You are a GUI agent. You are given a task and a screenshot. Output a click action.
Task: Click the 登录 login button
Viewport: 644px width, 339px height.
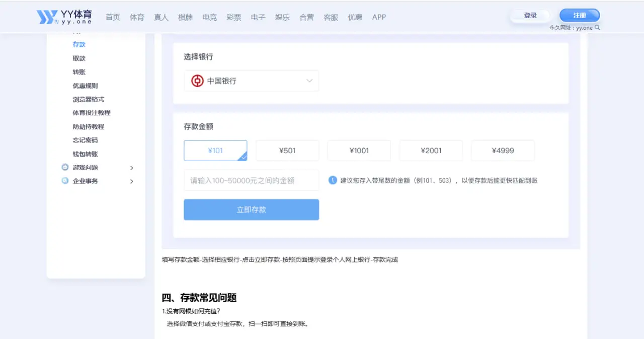click(x=530, y=15)
